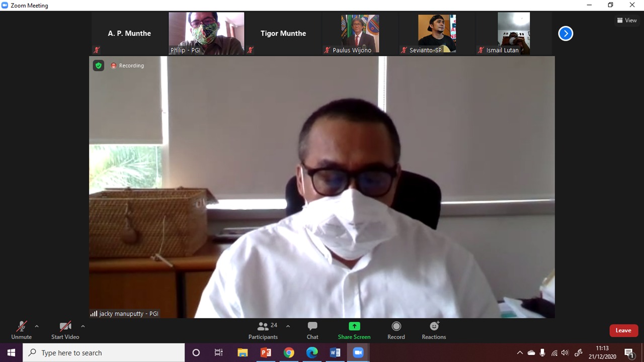
Task: Open the Participants panel
Action: coord(263,330)
